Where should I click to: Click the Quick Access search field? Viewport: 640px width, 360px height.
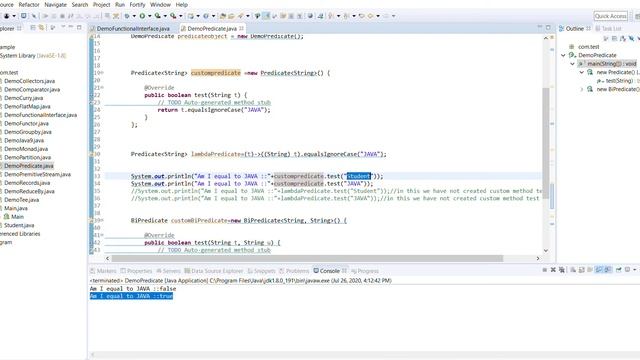pos(611,16)
